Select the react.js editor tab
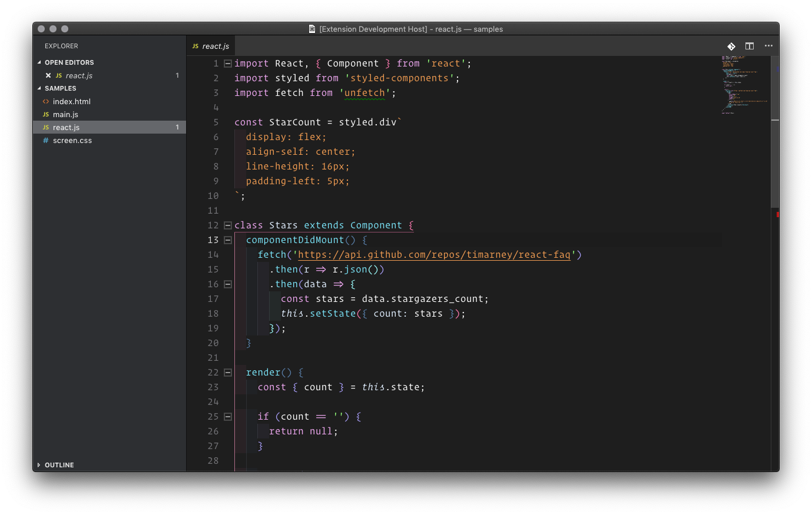The image size is (812, 515). point(211,46)
